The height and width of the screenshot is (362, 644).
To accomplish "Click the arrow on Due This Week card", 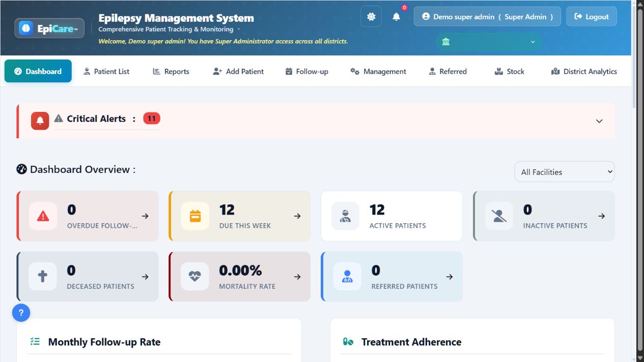I will point(297,216).
